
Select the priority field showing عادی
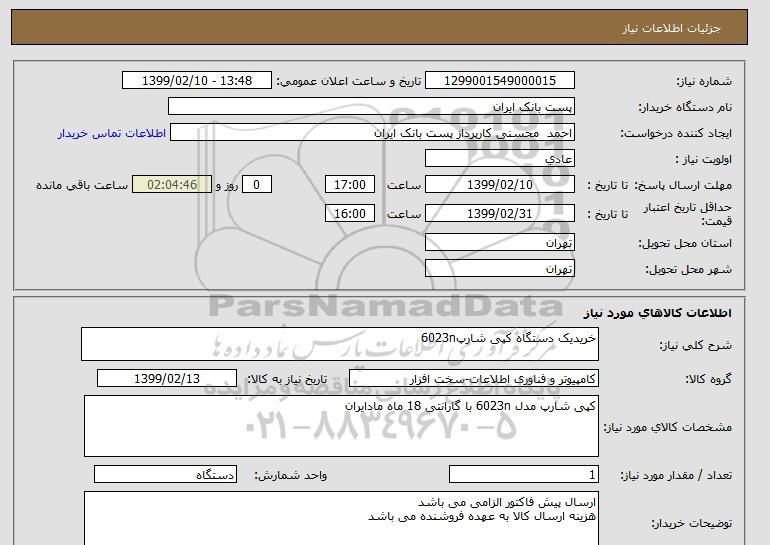(499, 159)
